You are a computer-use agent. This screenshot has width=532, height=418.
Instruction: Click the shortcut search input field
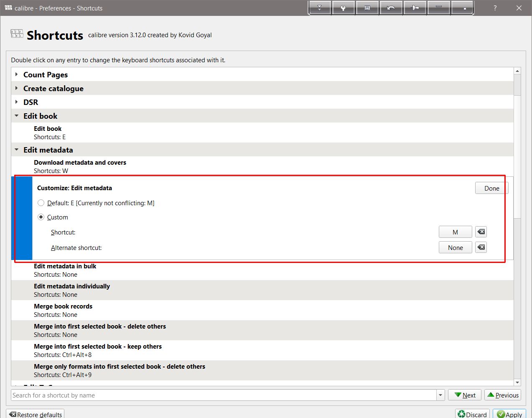point(224,395)
